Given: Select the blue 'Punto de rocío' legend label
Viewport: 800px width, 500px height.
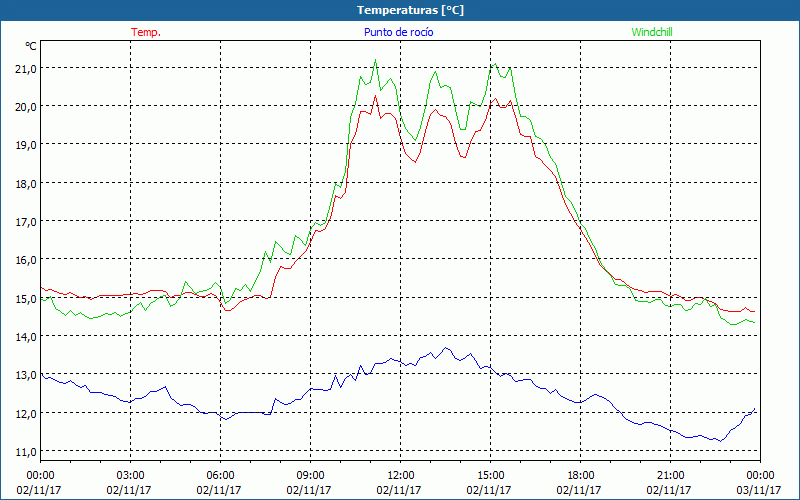Looking at the screenshot, I should pos(398,32).
